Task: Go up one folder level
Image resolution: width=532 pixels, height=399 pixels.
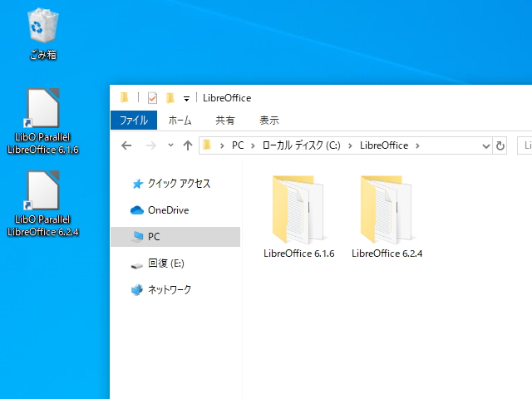Action: 188,145
